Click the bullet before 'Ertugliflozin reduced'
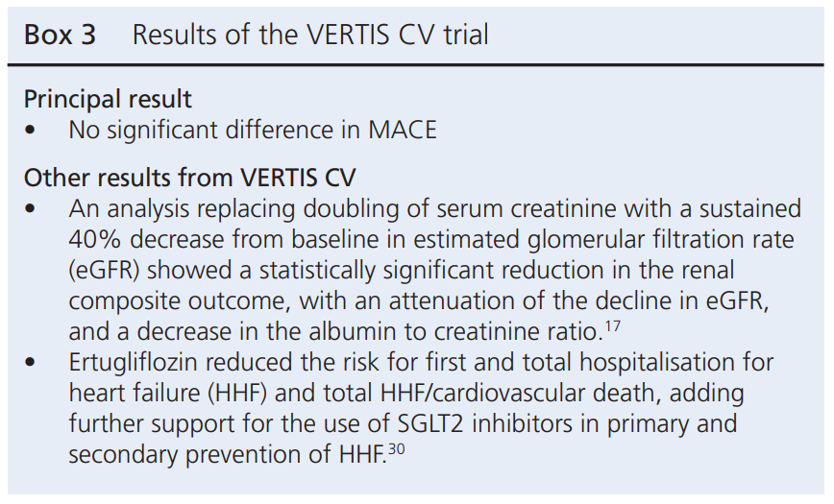This screenshot has height=504, width=834. click(33, 365)
